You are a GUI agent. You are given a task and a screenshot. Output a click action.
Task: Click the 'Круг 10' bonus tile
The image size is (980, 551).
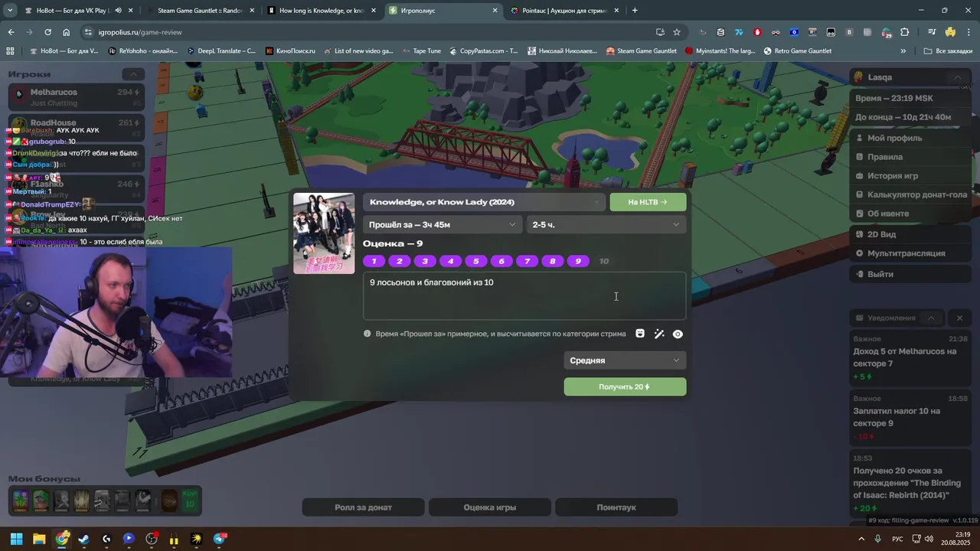coord(189,500)
